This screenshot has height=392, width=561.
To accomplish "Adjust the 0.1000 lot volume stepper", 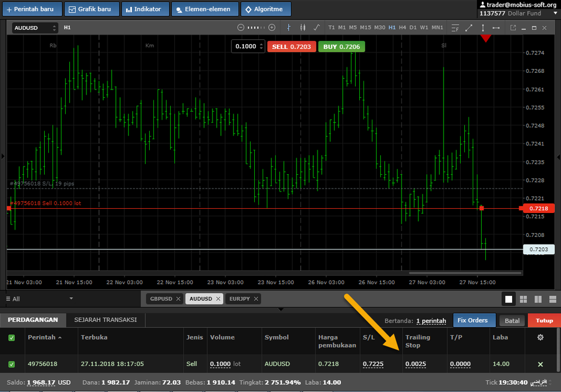I will [261, 47].
